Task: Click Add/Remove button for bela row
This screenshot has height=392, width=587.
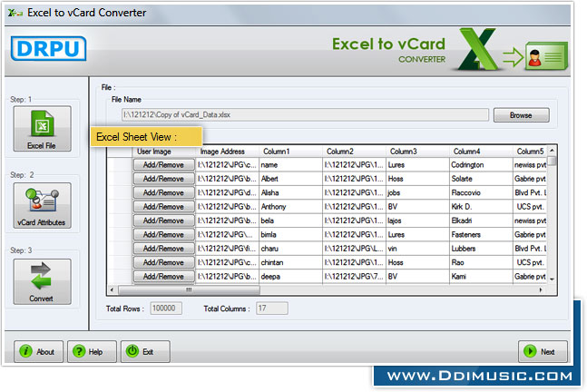Action: [163, 220]
